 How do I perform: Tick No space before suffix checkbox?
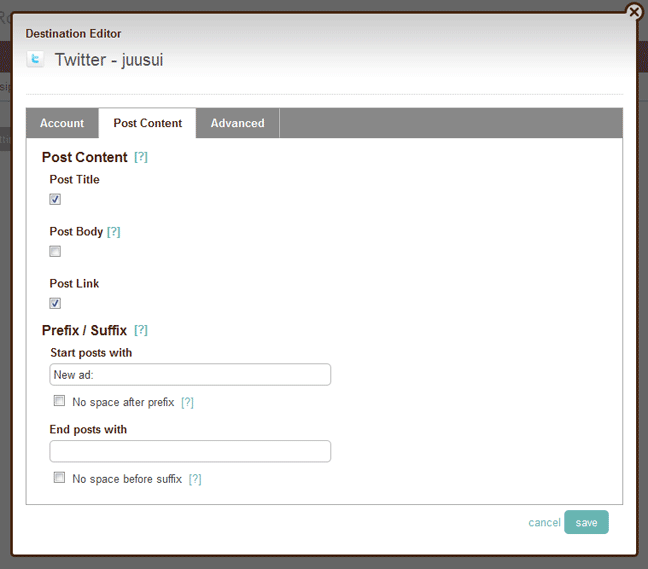point(59,478)
